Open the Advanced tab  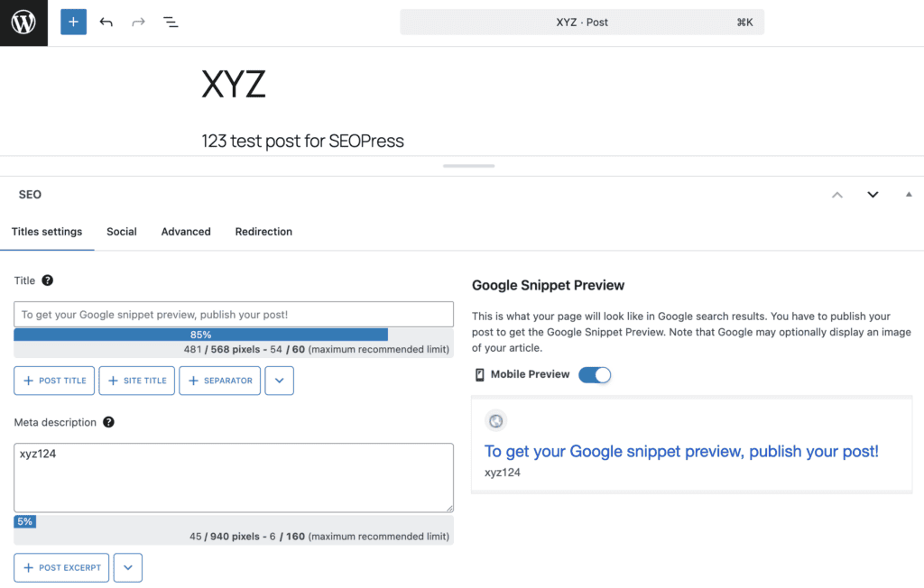186,232
